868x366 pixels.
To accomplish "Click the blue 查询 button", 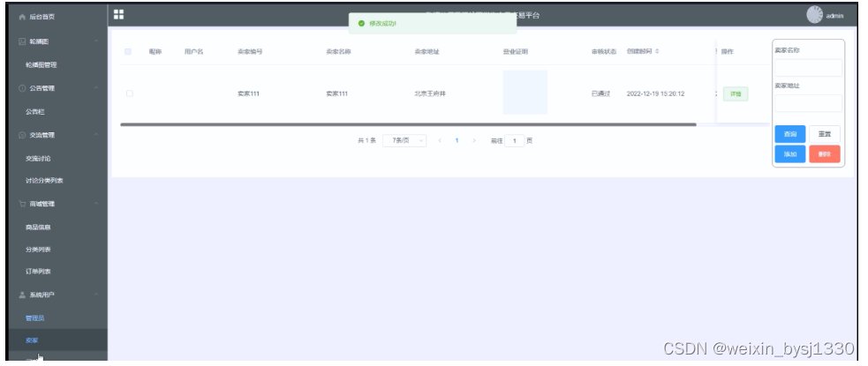I will click(x=790, y=134).
